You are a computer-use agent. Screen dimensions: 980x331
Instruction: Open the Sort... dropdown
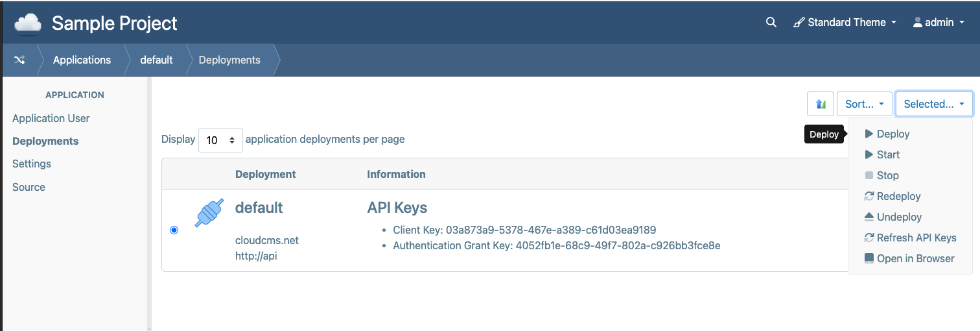(865, 104)
